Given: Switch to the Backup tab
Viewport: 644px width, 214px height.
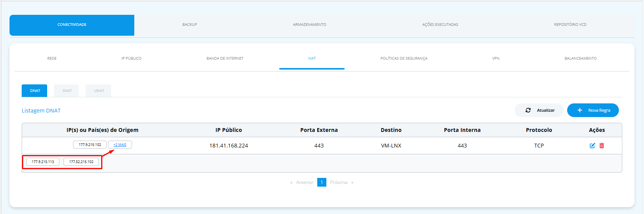Looking at the screenshot, I should (x=189, y=25).
